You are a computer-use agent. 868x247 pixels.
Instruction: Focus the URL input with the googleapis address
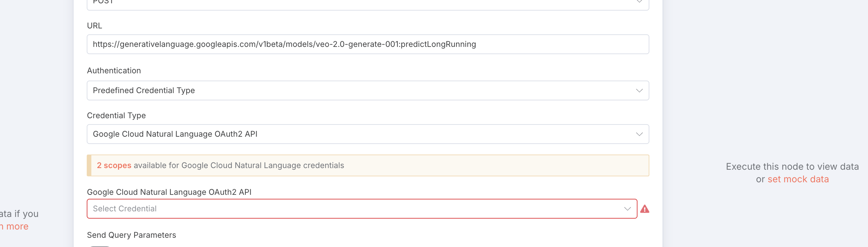[x=368, y=44]
